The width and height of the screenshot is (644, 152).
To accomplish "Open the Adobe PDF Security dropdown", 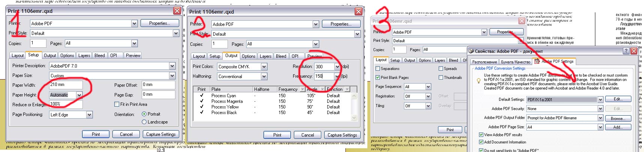I will tap(601, 109).
